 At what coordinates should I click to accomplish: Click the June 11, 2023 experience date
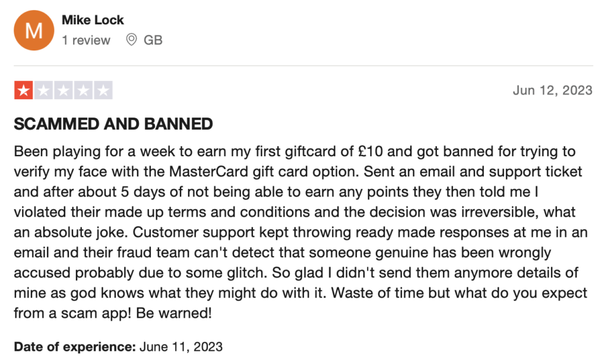pos(181,346)
